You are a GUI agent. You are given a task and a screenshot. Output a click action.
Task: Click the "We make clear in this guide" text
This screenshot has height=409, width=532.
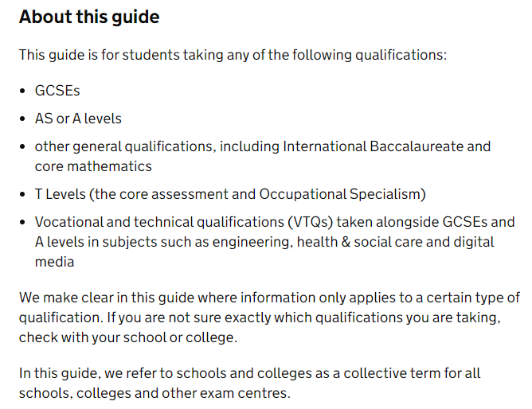(104, 298)
